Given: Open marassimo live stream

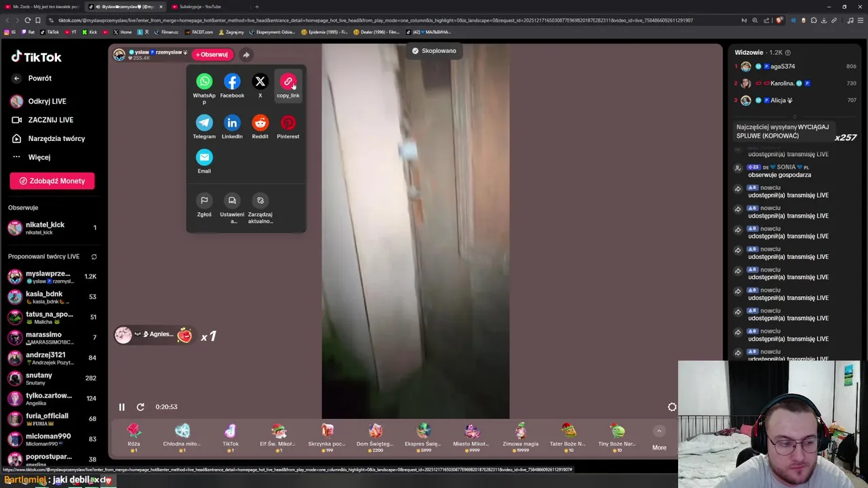Looking at the screenshot, I should click(x=52, y=338).
